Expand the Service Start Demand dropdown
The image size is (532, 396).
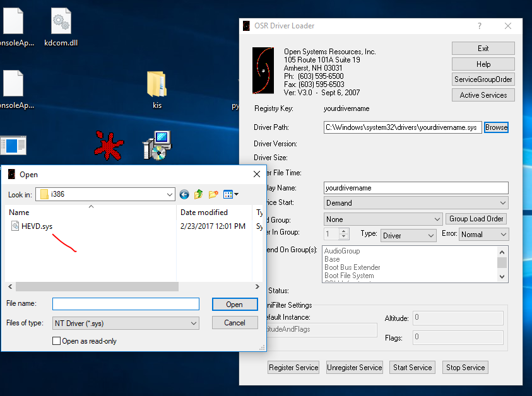pos(502,203)
